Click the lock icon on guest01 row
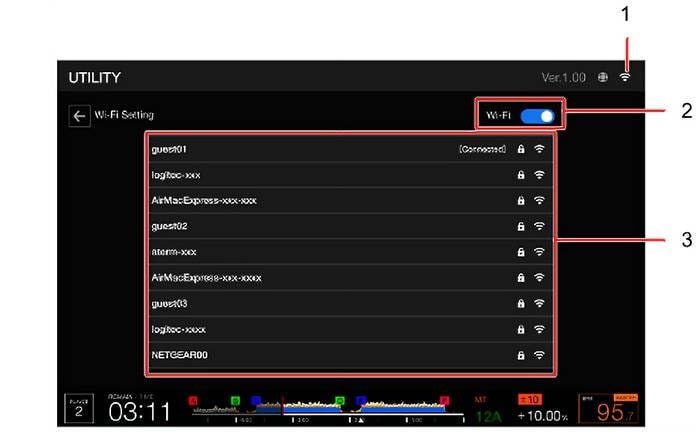 [x=520, y=149]
